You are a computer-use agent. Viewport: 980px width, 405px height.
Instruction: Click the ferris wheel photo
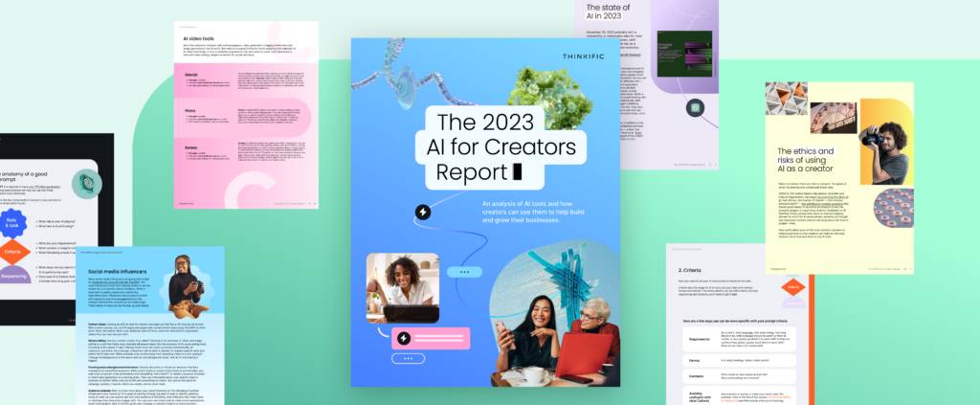(834, 118)
